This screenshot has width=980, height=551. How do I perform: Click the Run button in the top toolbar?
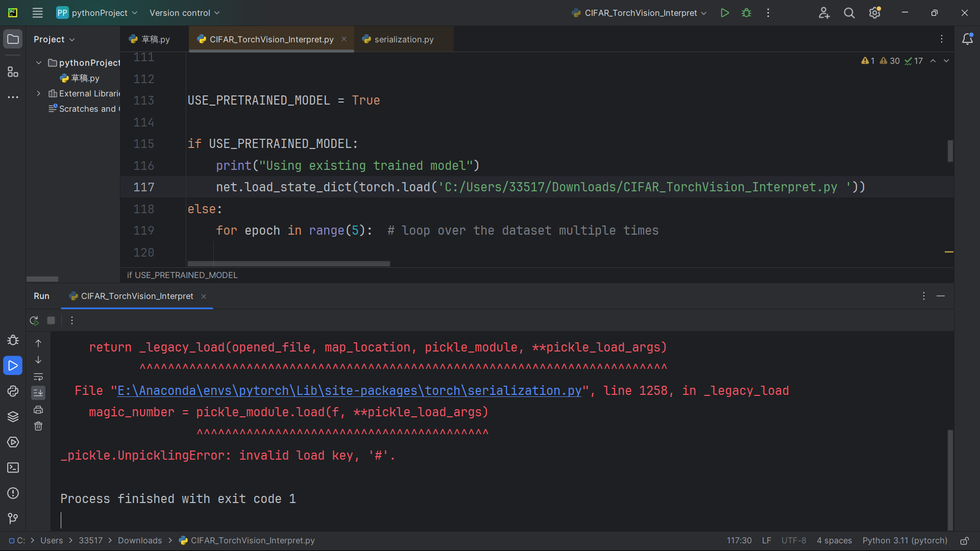[724, 13]
